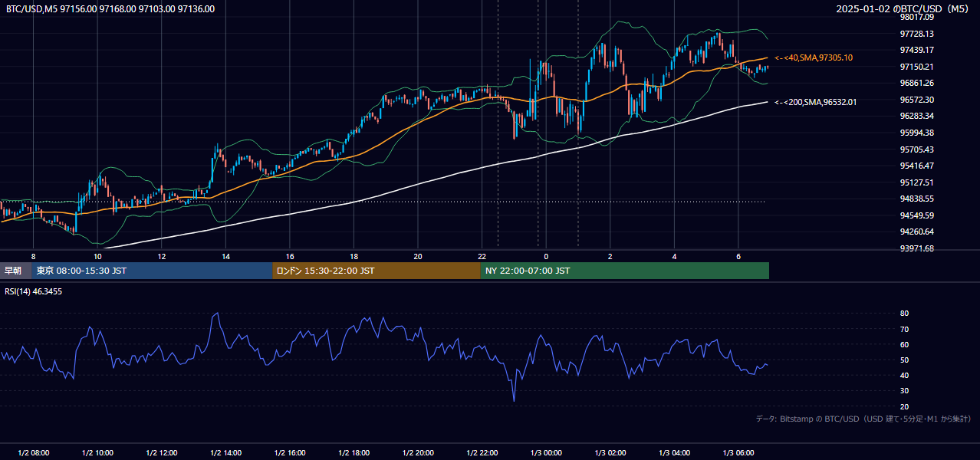980x460 pixels.
Task: Click price axis value 98017.09
Action: (917, 17)
